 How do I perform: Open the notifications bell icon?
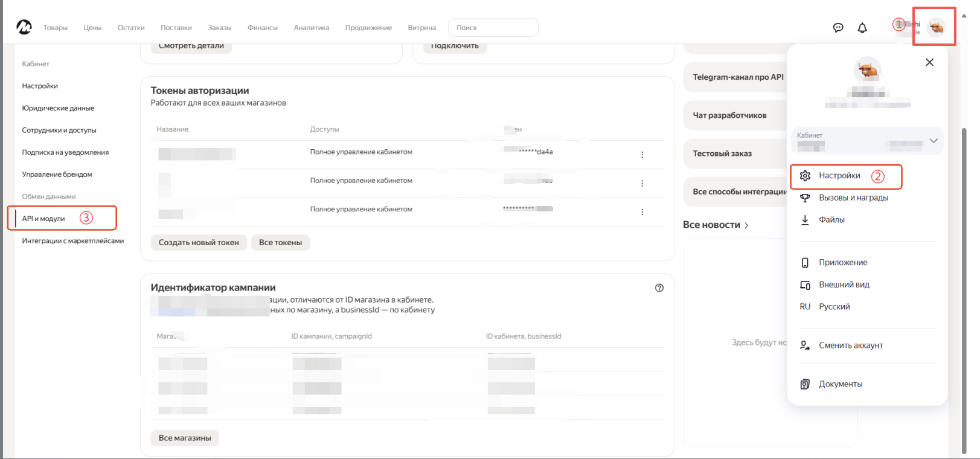click(x=862, y=28)
